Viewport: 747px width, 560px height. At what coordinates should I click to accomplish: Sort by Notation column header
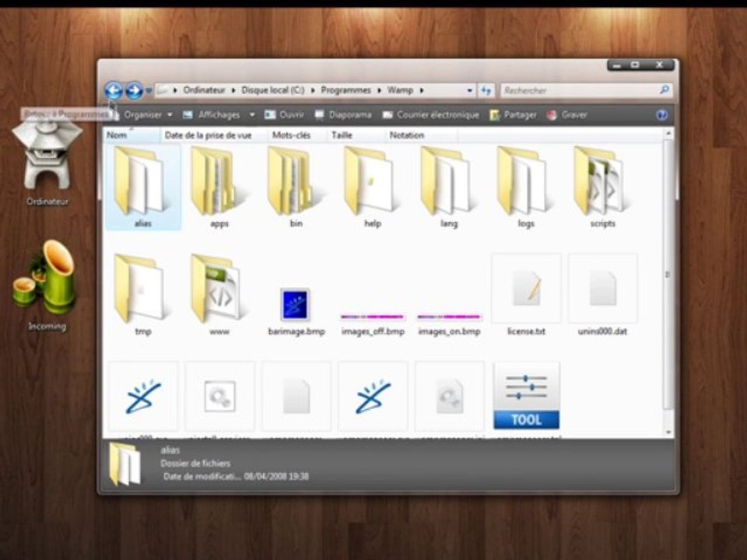[421, 135]
